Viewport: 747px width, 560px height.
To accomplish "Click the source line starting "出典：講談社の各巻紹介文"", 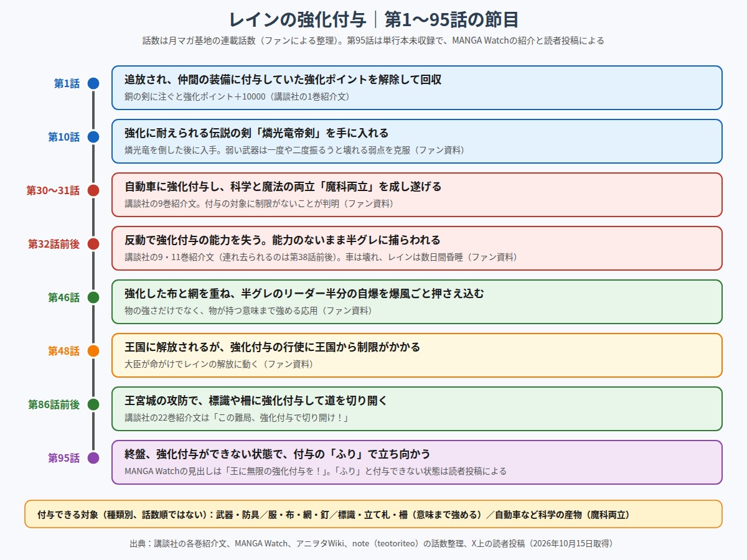I will 374,543.
